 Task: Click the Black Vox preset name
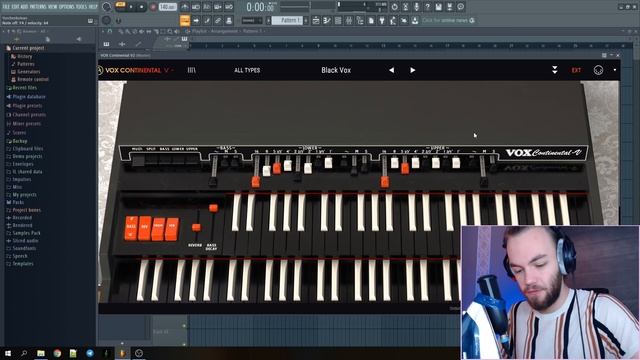(x=336, y=70)
